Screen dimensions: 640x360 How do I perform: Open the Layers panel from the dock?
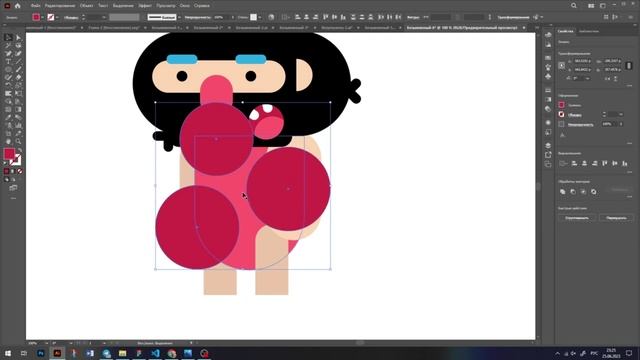click(548, 145)
